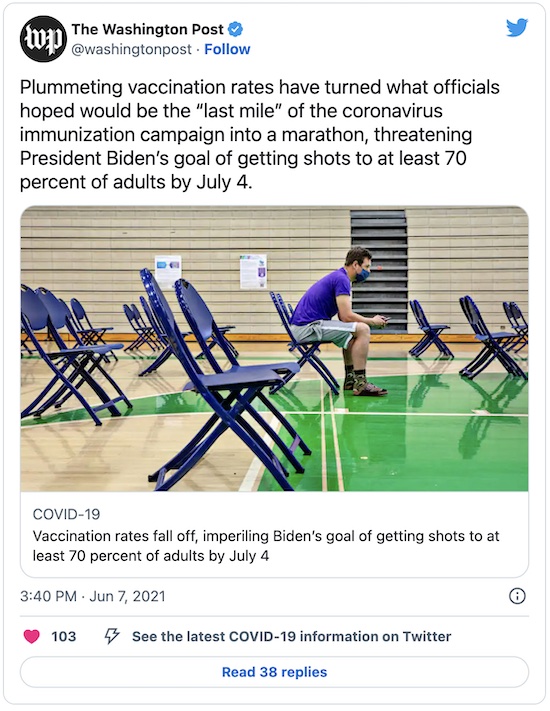Select the tweet body text about vaccination rates
The width and height of the screenshot is (550, 711).
coord(259,135)
